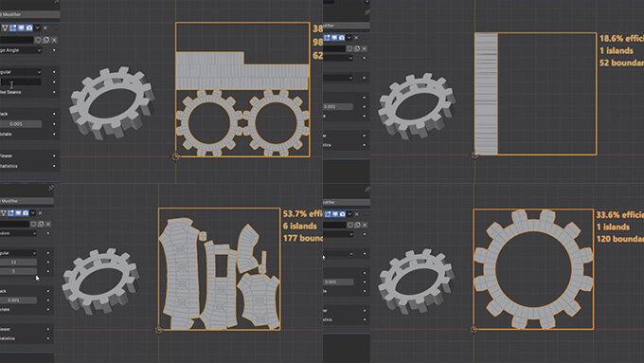Toggle viewport display icon in top-left modifier header
Viewport: 644px width, 363px height.
coord(21,27)
